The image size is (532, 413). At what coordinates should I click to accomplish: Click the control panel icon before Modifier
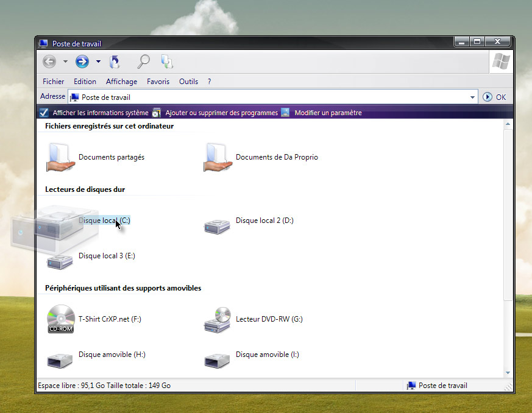pos(285,113)
